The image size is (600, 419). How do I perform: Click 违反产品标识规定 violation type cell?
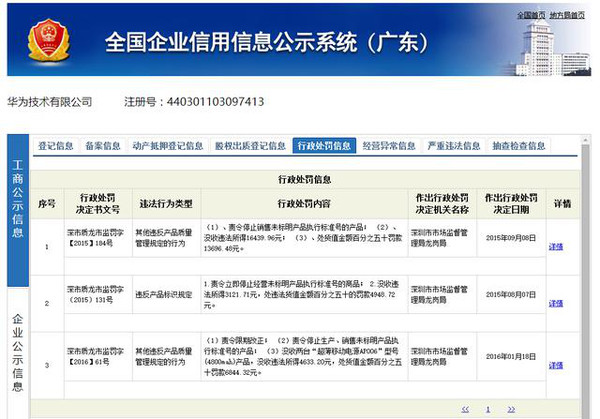(x=164, y=294)
